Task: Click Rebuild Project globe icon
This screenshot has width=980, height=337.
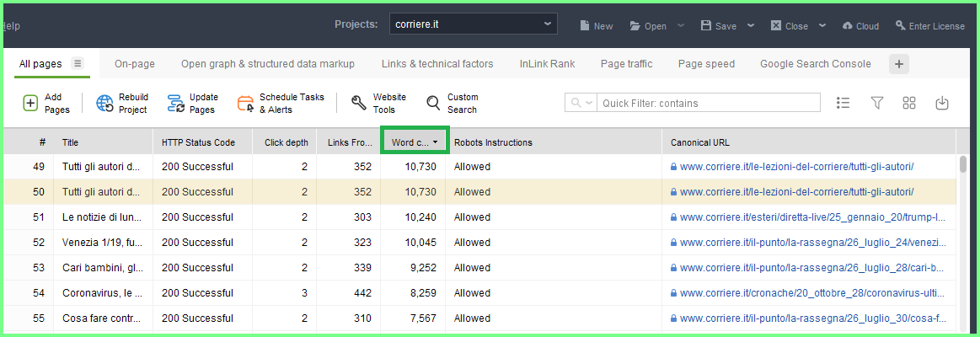Action: [104, 103]
